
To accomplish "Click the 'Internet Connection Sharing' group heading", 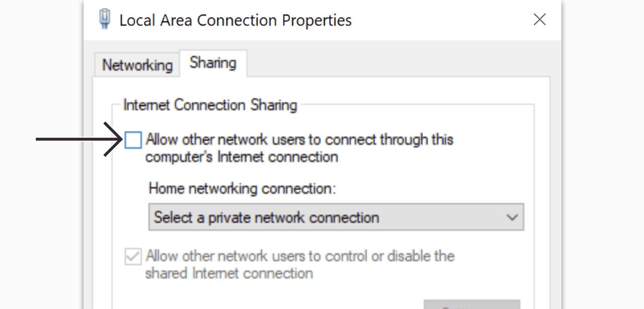I will coord(210,105).
